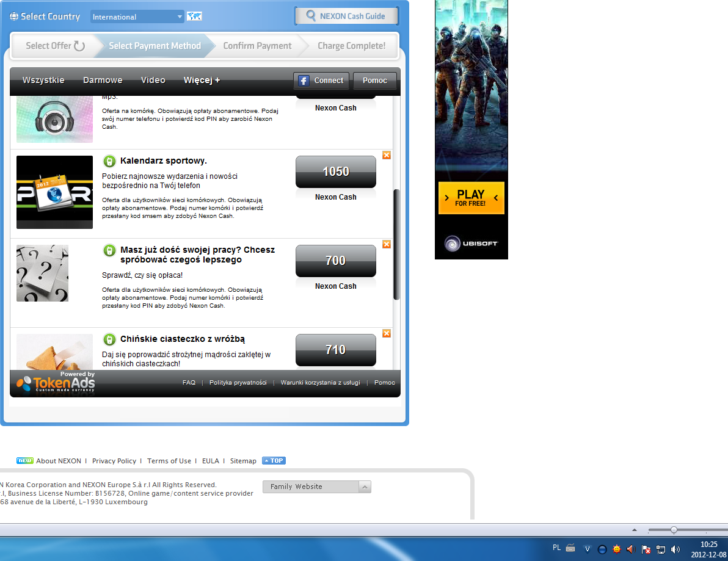
Task: Open the NEXON Cash Guide button
Action: [x=346, y=16]
